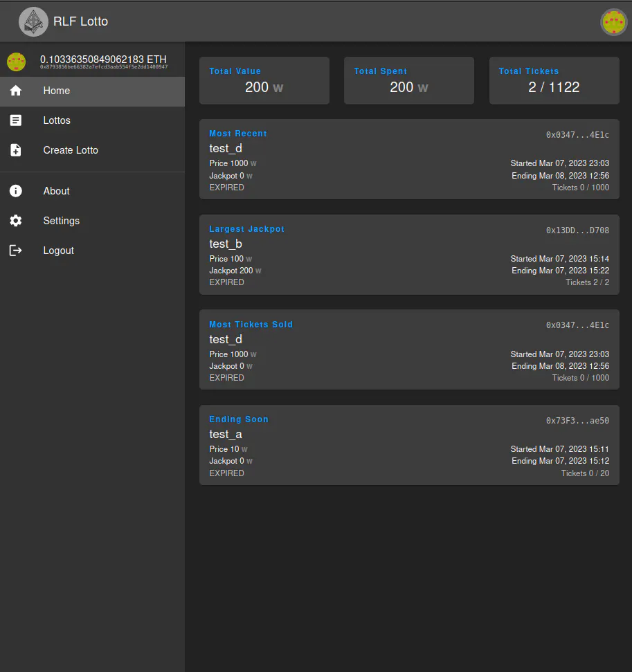Open the test_d lotto under Most Recent
Image resolution: width=632 pixels, height=672 pixels.
(408, 159)
